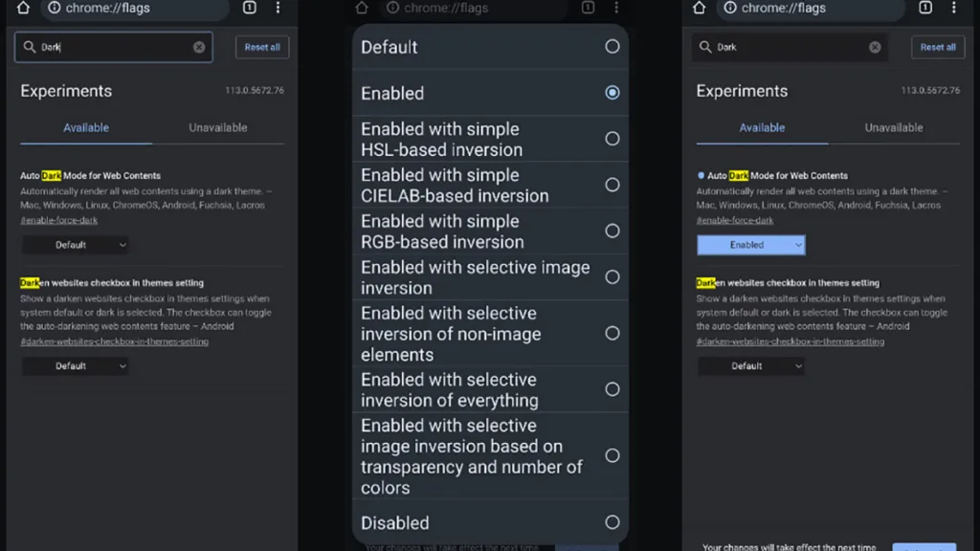Tap the home icon in the left screen
This screenshot has width=980, height=551.
point(23,8)
